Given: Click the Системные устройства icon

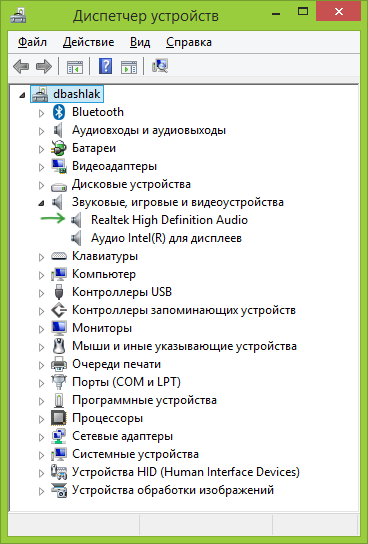Looking at the screenshot, I should tap(59, 454).
